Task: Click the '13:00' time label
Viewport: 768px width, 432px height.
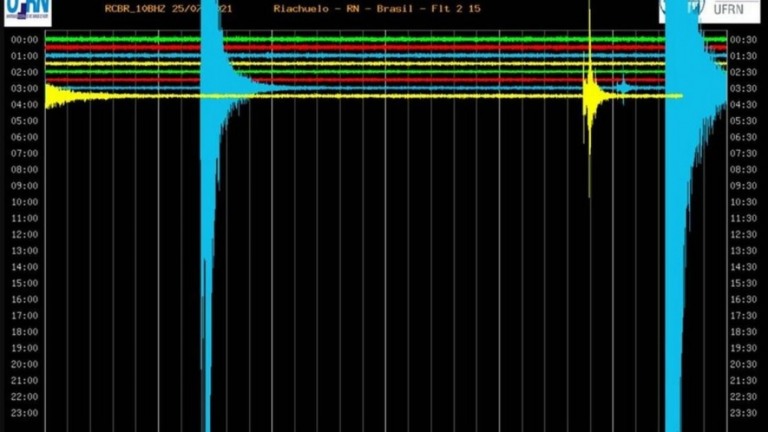Action: pyautogui.click(x=24, y=251)
